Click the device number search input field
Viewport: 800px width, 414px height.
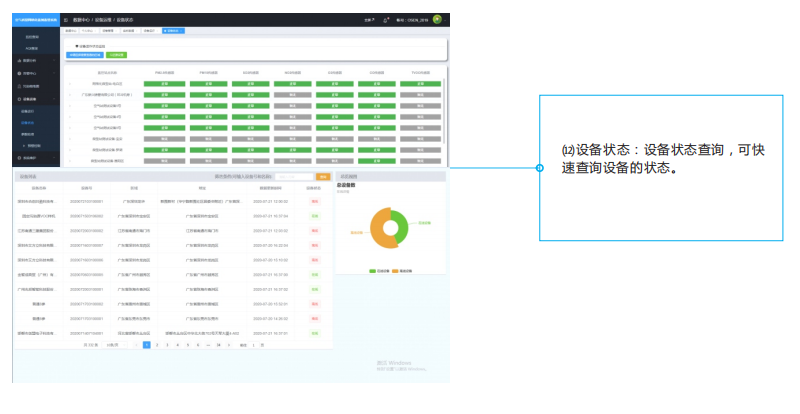[294, 176]
